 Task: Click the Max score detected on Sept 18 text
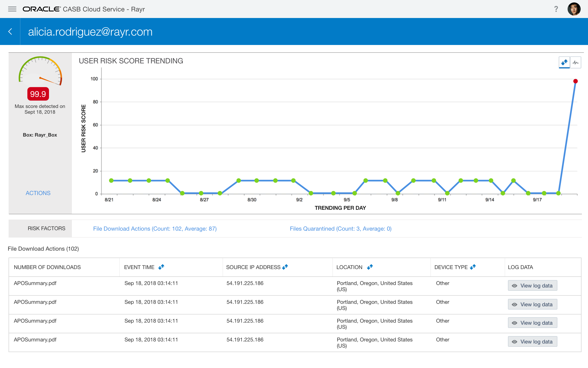[x=40, y=109]
